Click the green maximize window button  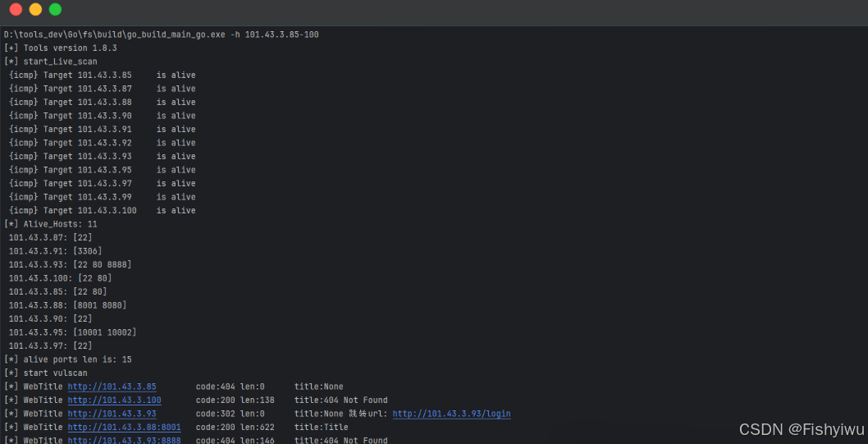pyautogui.click(x=55, y=9)
